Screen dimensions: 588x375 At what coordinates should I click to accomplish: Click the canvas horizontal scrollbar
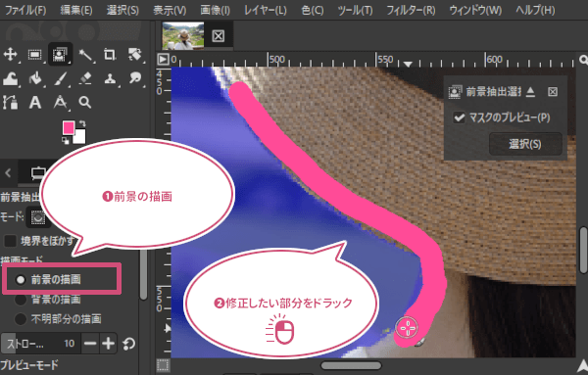pyautogui.click(x=351, y=365)
